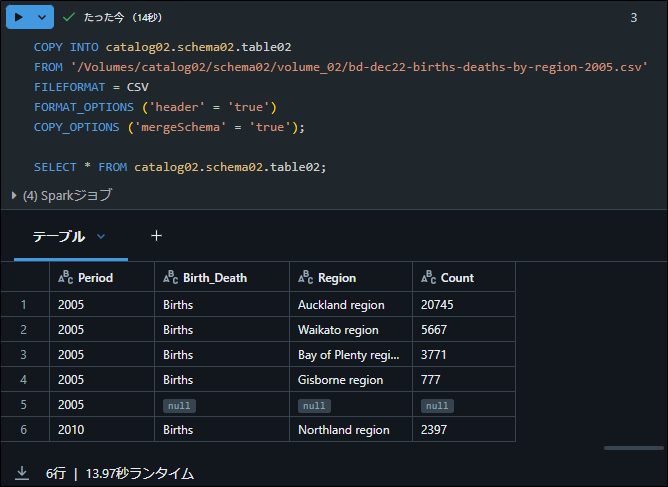Select the 2397 count cell
Image resolution: width=668 pixels, height=487 pixels.
(464, 429)
